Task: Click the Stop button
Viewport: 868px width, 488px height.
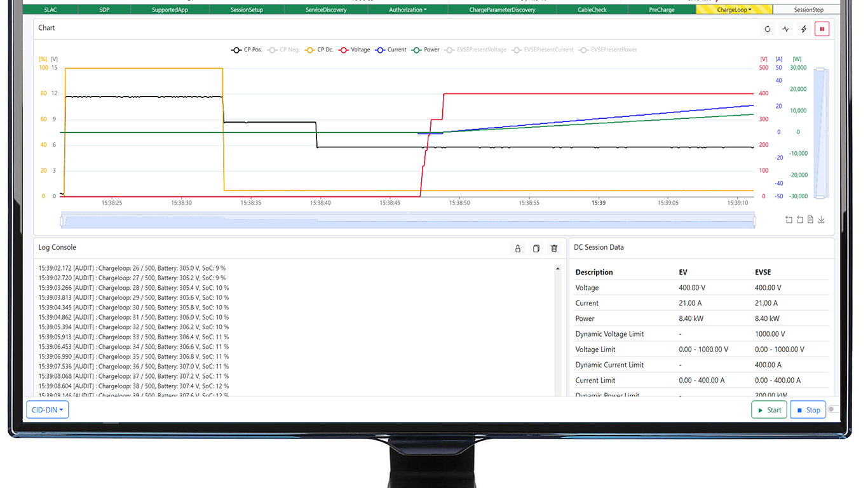Action: (x=808, y=410)
